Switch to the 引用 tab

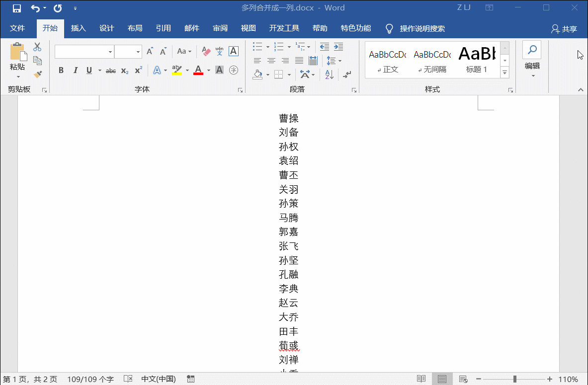tap(164, 28)
